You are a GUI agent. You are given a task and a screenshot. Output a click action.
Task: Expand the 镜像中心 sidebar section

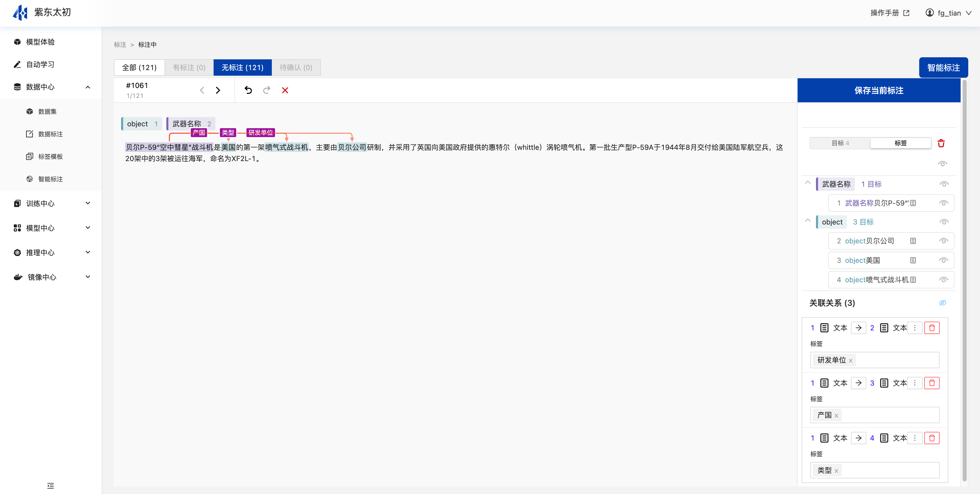88,277
